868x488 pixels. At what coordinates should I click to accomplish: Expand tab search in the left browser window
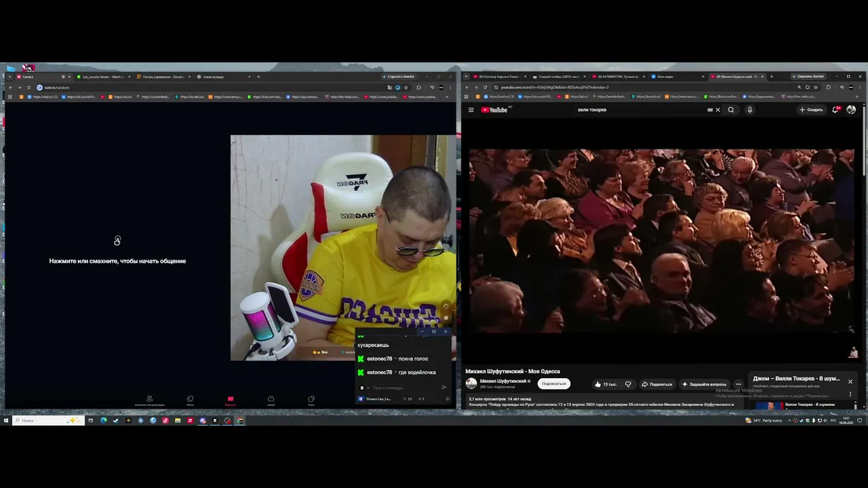(x=10, y=77)
